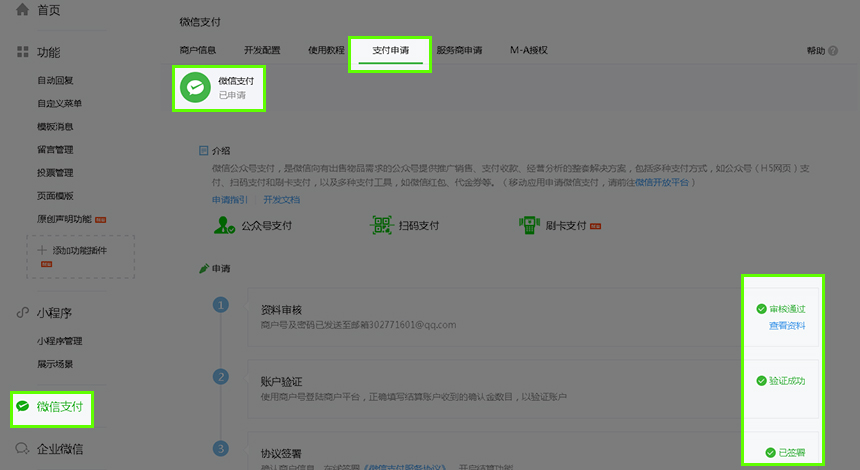
Task: Click the 账户验证 step title
Action: (x=281, y=382)
